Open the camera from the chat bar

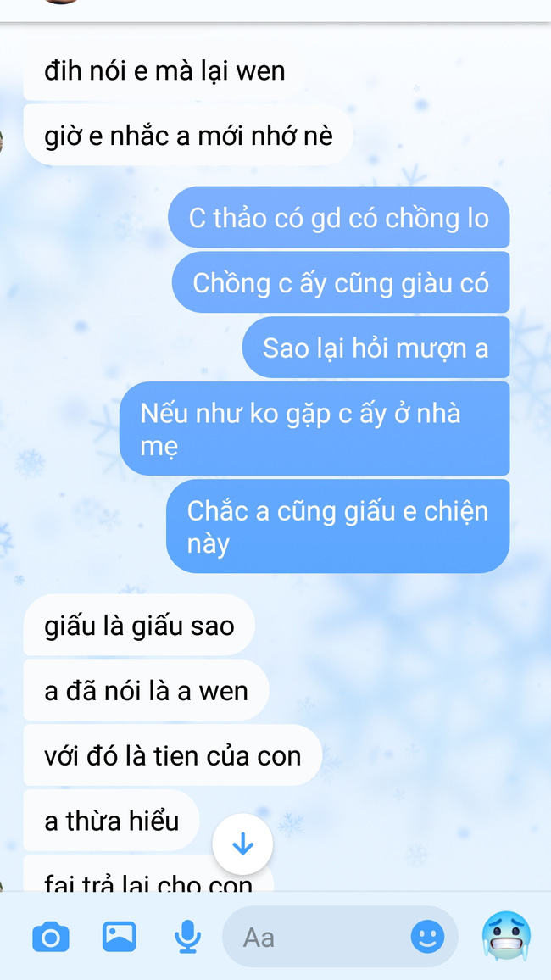click(x=51, y=937)
